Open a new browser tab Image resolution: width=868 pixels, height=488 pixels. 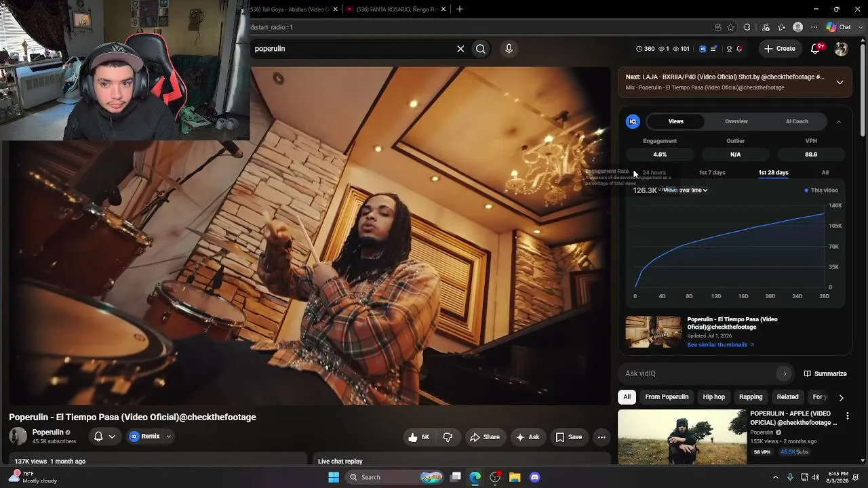tap(460, 9)
